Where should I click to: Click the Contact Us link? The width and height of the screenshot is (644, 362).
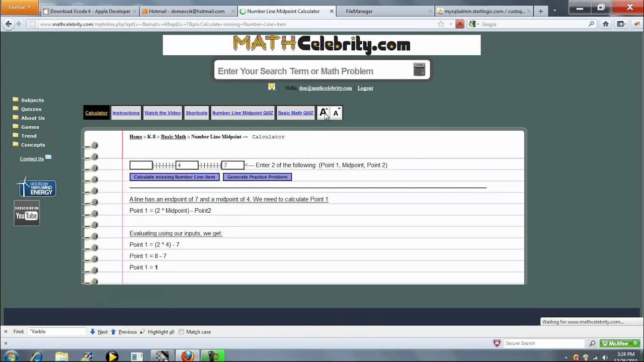32,159
